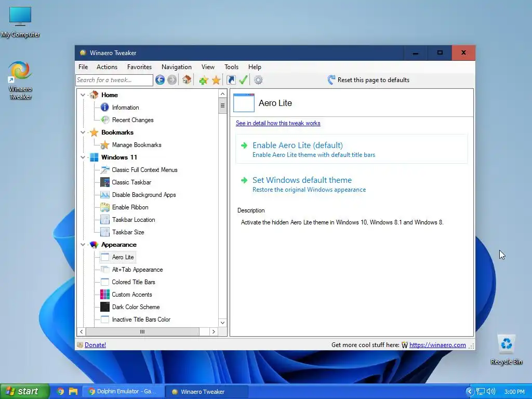Image resolution: width=532 pixels, height=399 pixels.
Task: Select Alt+Tab Appearance tree item
Action: (137, 270)
